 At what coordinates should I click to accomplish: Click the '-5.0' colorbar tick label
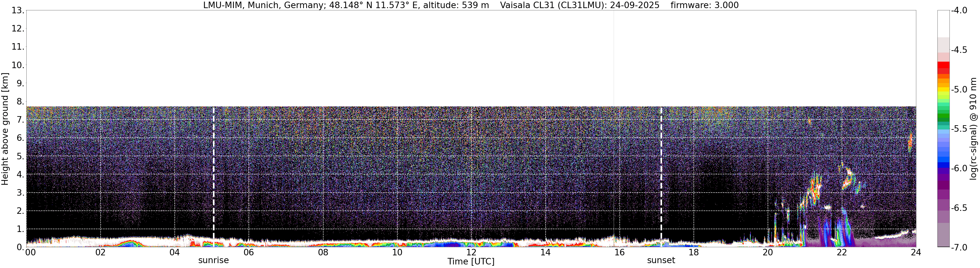(x=959, y=90)
